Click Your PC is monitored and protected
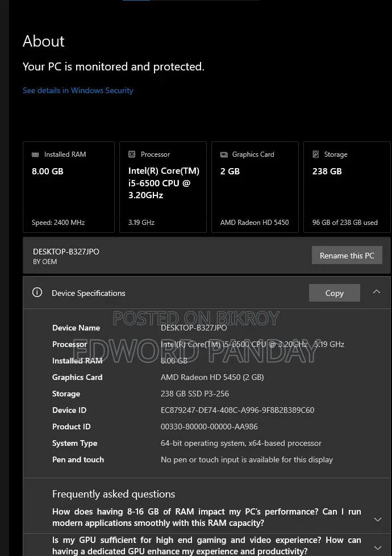 coord(114,66)
